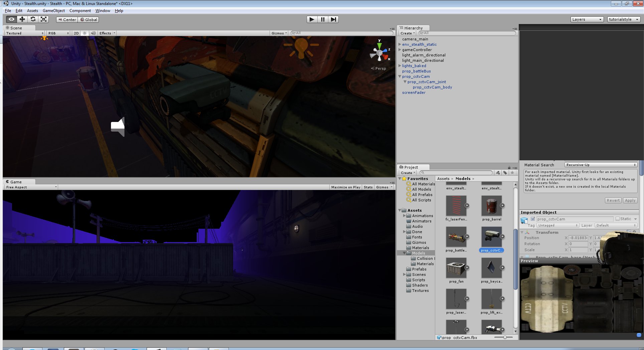Image resolution: width=644 pixels, height=350 pixels.
Task: Open the GameObject menu
Action: click(53, 10)
